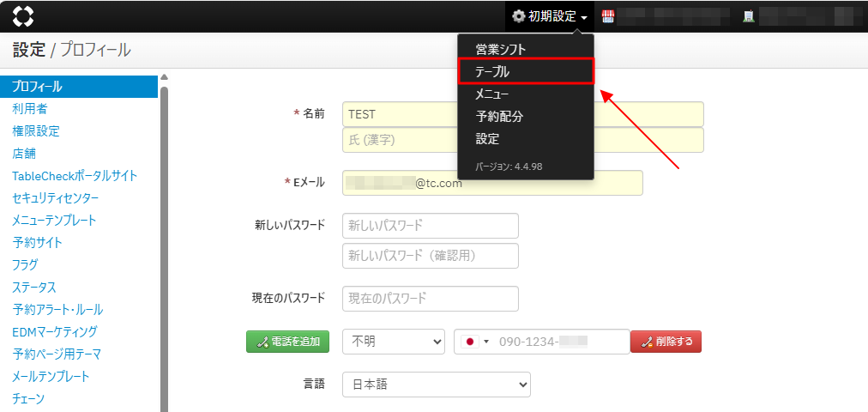Click the 名前 field containing TEST
The height and width of the screenshot is (412, 868).
(x=522, y=114)
